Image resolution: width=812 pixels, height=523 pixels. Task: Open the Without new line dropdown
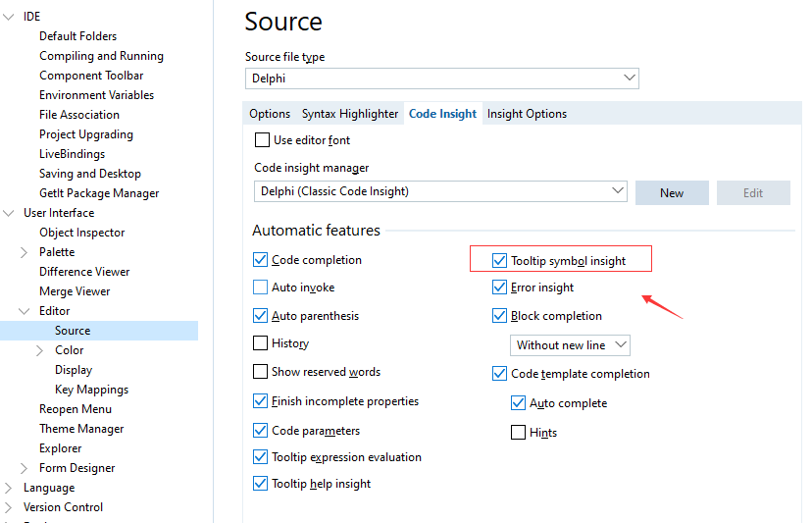point(619,345)
